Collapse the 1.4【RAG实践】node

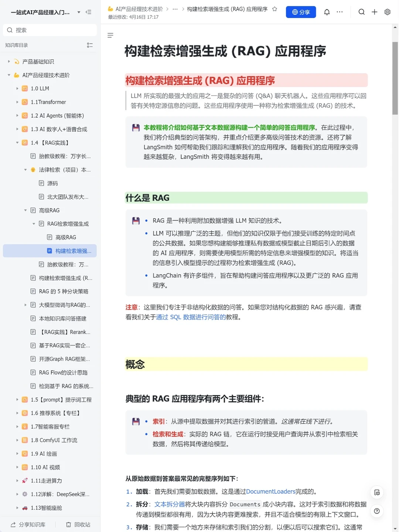[x=17, y=143]
